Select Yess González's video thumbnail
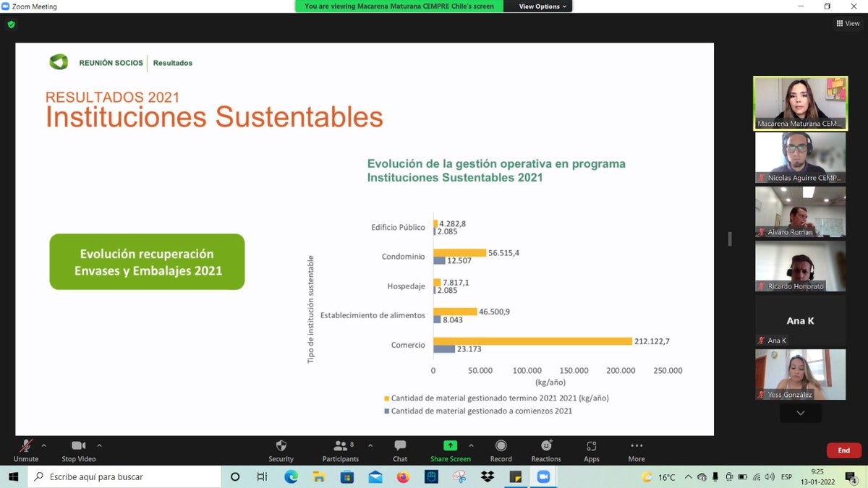The image size is (868, 488). coord(800,374)
